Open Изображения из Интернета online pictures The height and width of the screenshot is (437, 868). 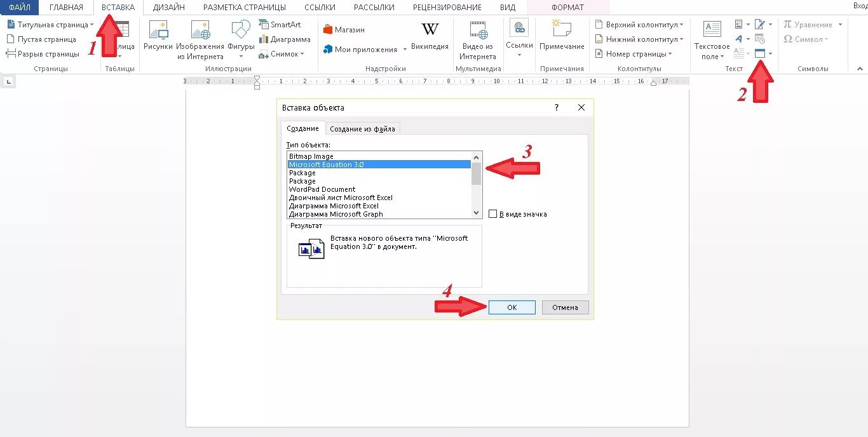(200, 41)
